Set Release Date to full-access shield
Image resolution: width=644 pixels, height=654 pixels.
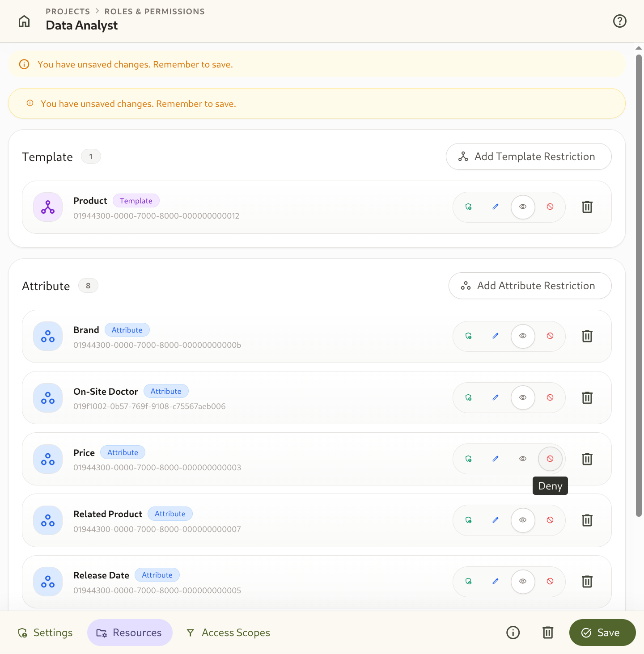pos(468,581)
